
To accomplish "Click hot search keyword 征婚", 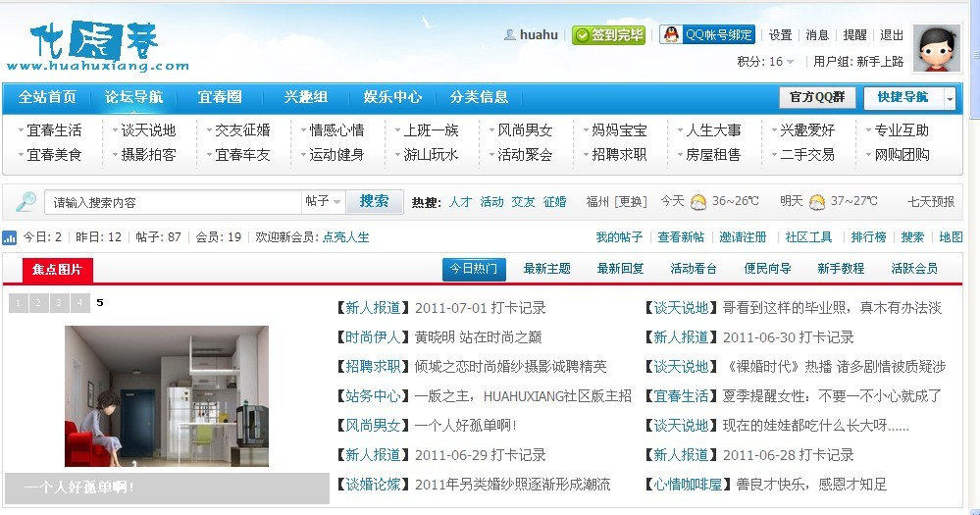I will [554, 202].
